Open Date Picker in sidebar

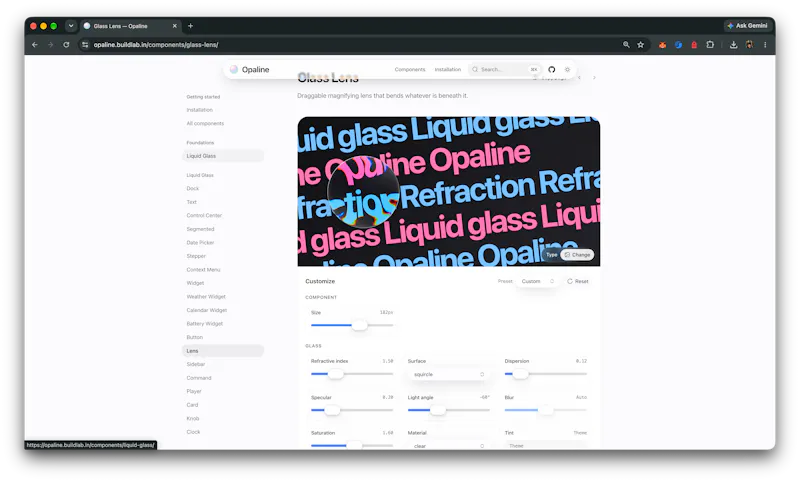click(200, 243)
